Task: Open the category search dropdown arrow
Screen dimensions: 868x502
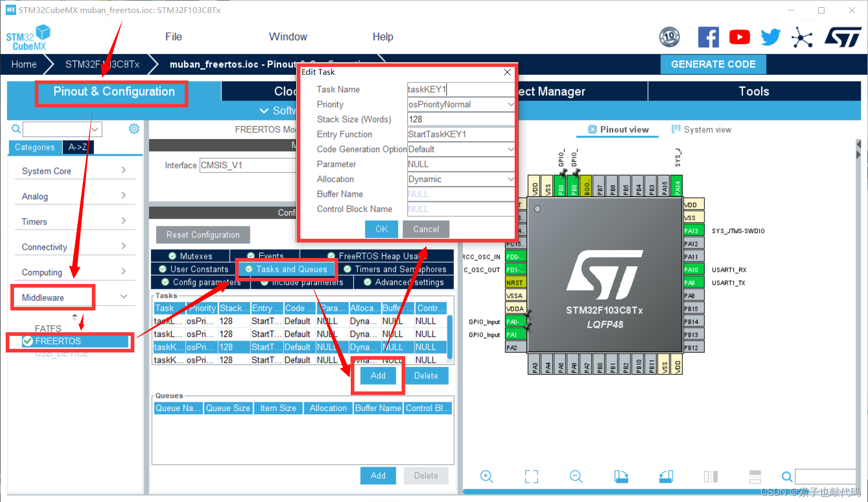Action: coord(95,129)
